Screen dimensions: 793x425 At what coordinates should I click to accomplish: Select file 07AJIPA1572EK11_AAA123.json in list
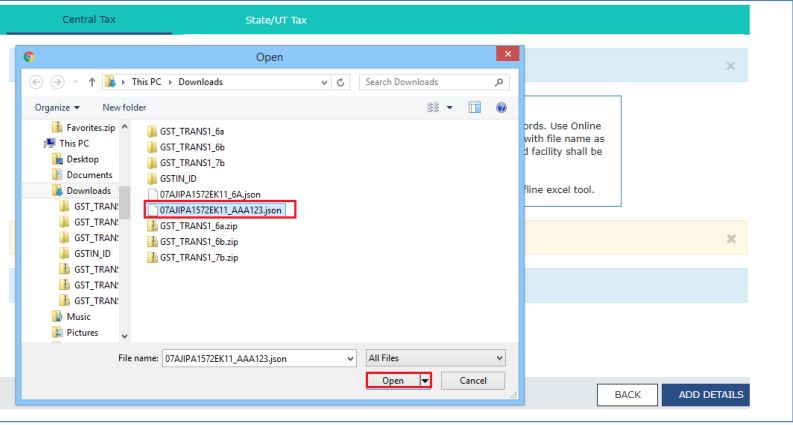coord(214,210)
